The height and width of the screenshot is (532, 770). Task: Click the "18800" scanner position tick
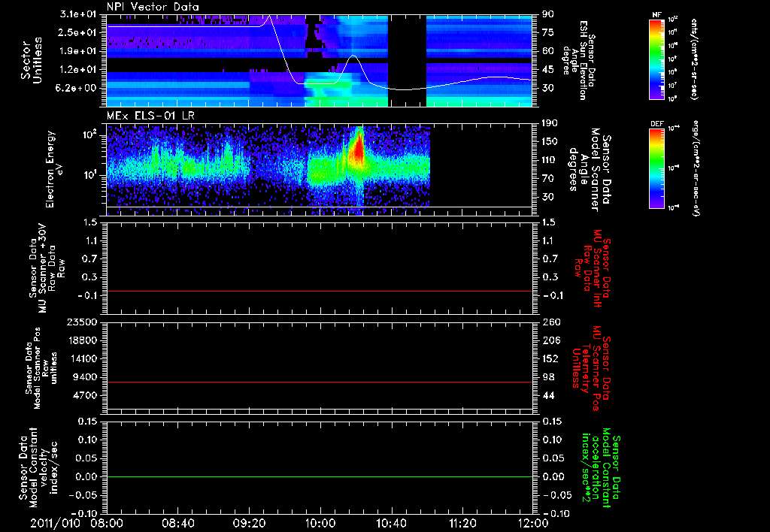click(83, 340)
